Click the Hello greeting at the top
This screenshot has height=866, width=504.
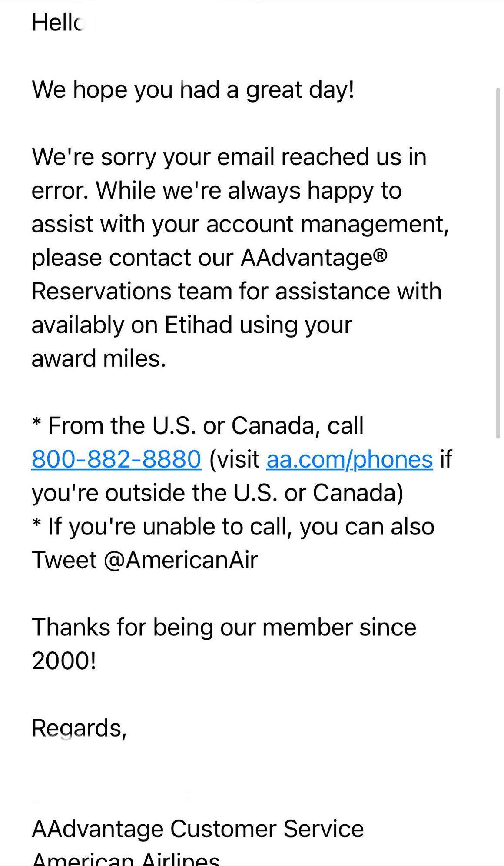57,23
